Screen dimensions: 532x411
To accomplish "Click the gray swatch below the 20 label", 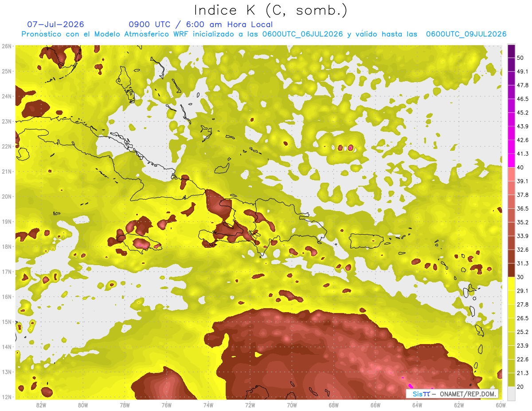I will click(511, 393).
